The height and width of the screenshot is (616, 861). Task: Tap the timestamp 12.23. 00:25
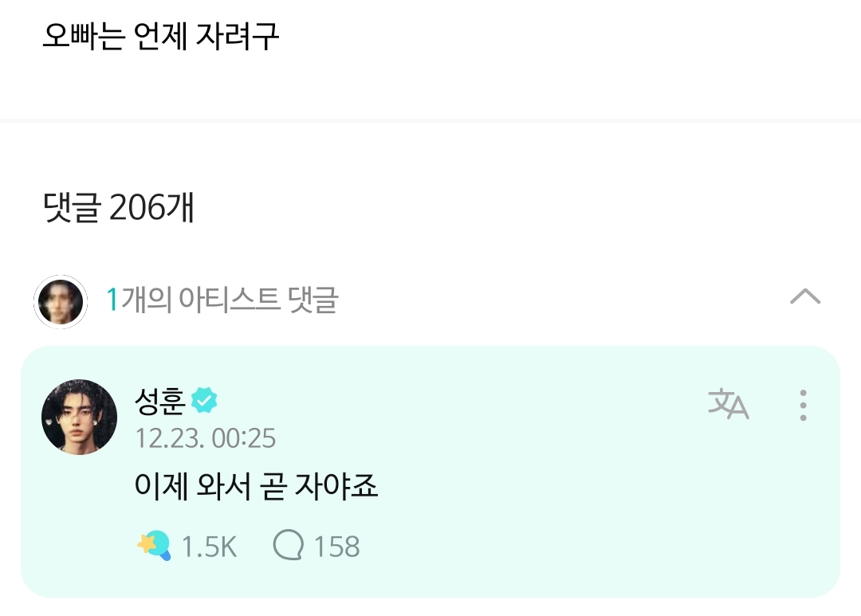pyautogui.click(x=206, y=438)
